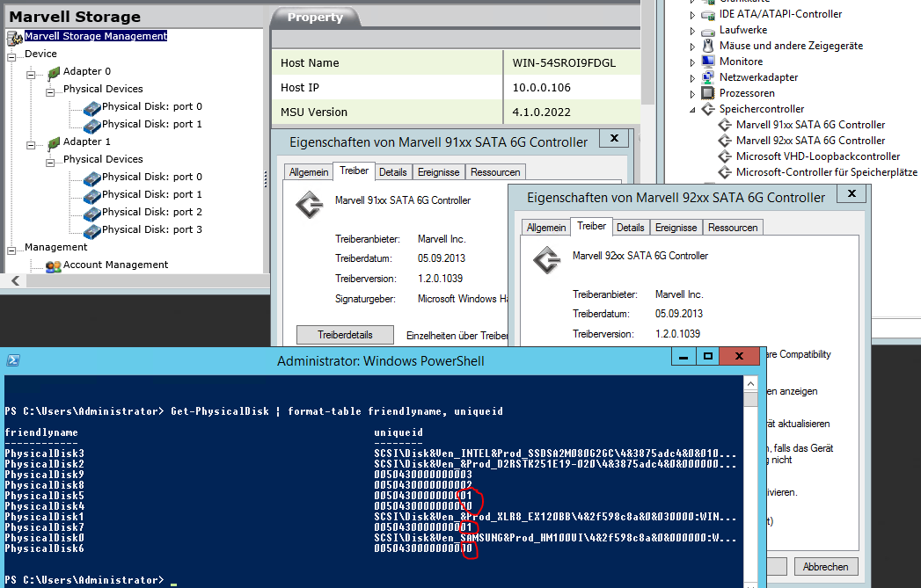This screenshot has height=588, width=921.
Task: Click the PowerShell window title bar icon
Action: pyautogui.click(x=13, y=360)
